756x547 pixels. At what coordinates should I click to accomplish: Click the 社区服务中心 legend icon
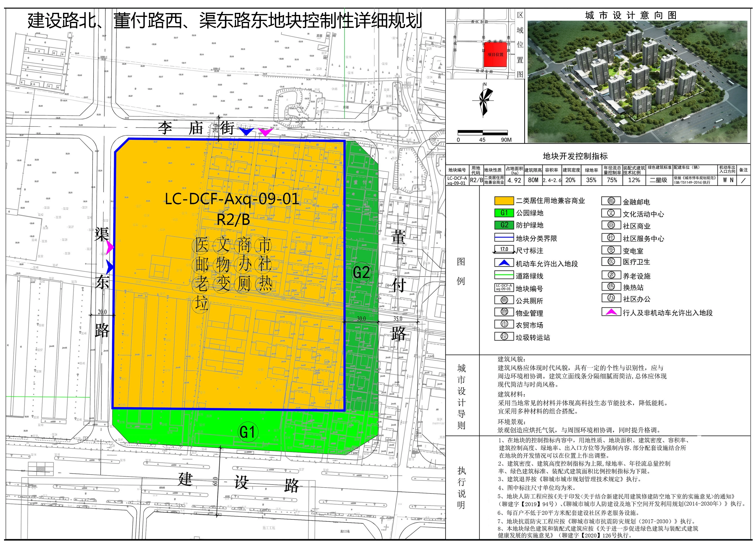[611, 238]
